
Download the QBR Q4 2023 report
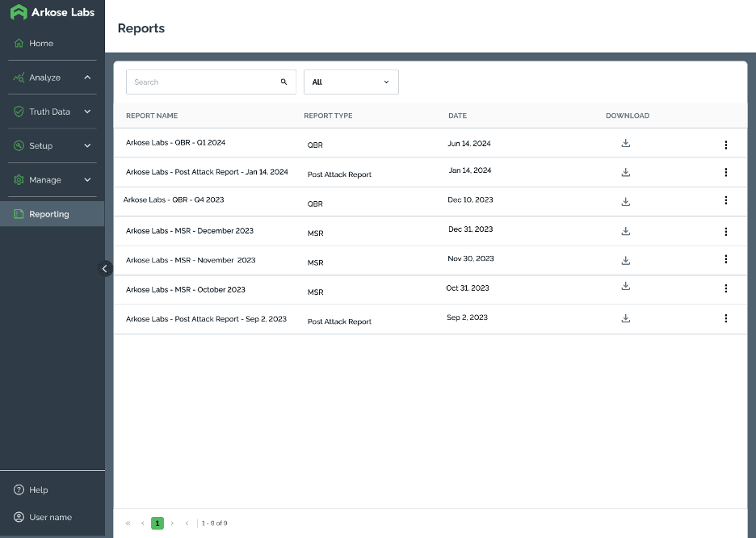[x=625, y=201]
